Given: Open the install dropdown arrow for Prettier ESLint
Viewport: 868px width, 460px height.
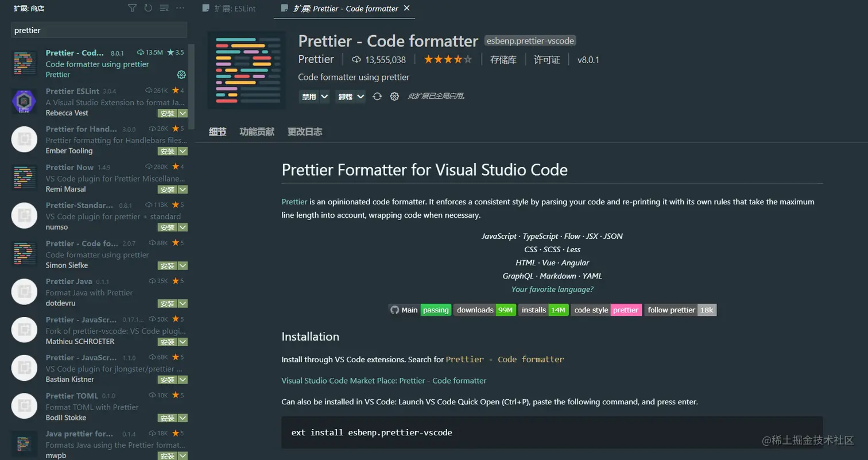Looking at the screenshot, I should 183,113.
